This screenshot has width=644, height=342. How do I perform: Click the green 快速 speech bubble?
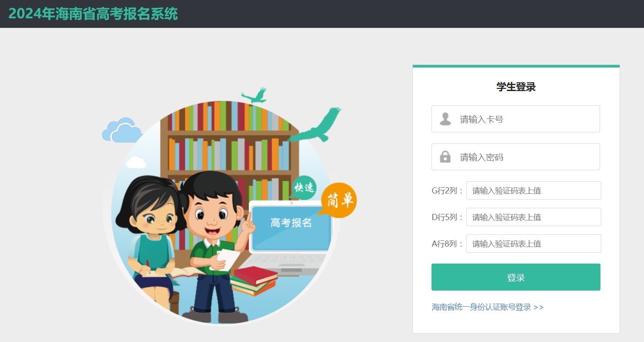[304, 187]
